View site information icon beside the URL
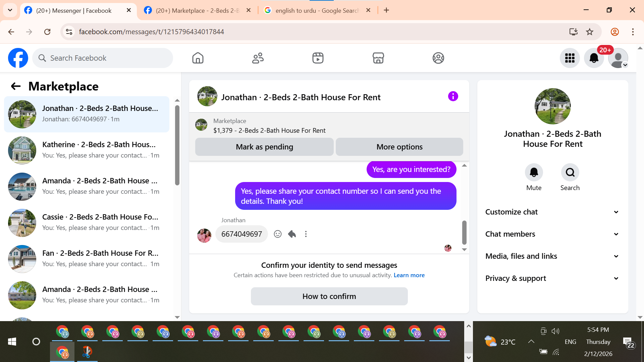Viewport: 644px width, 362px height. 69,32
